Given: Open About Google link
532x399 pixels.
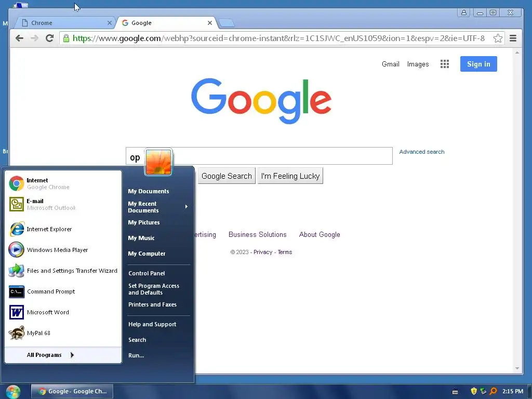Looking at the screenshot, I should [x=320, y=234].
